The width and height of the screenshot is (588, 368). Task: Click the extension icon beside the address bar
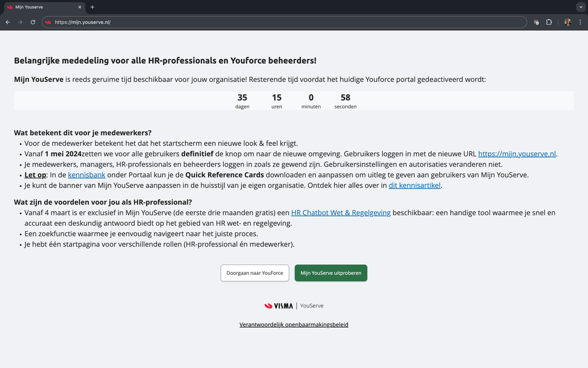[x=536, y=22]
